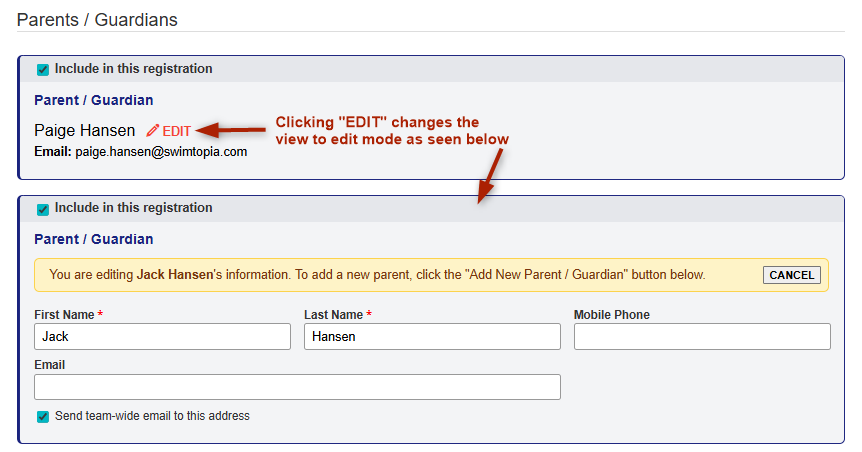Click the empty Email input box
Screen dimensions: 862x452
point(297,387)
